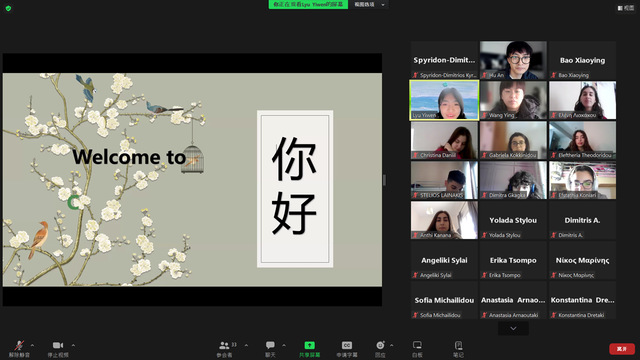Click muted mic icon on Hu An tile
This screenshot has width=640, height=360.
click(484, 75)
